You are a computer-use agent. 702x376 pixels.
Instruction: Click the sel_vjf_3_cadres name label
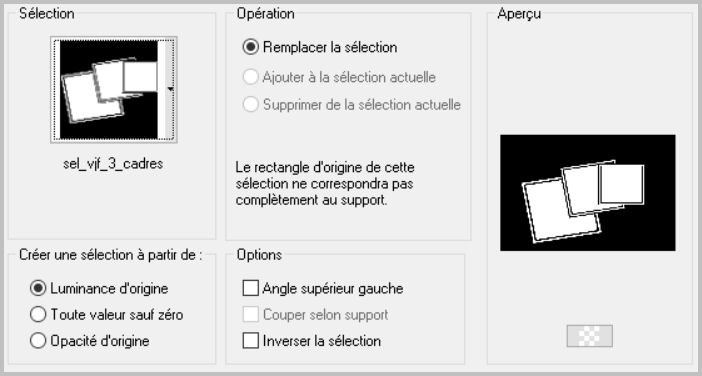click(113, 164)
